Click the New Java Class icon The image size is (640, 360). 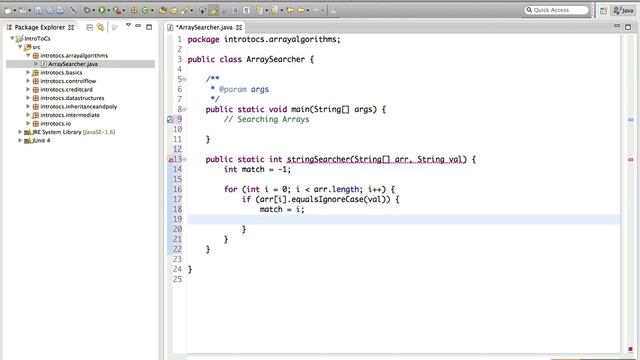point(145,10)
